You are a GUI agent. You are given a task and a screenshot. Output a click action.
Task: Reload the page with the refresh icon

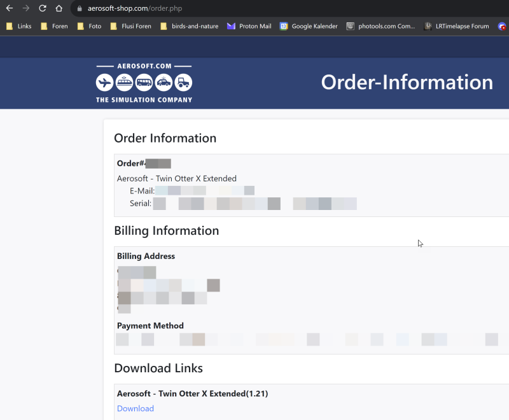[43, 8]
